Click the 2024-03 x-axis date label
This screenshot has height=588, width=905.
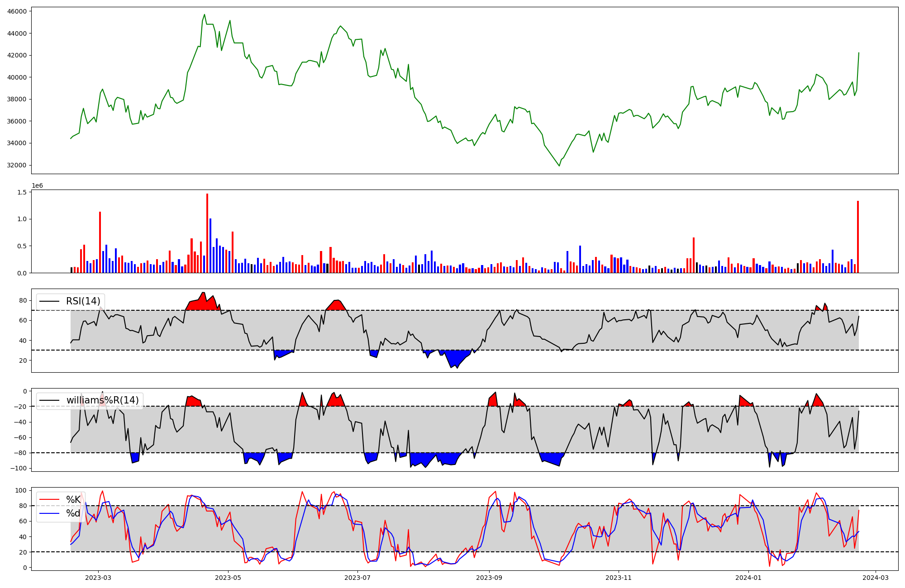tap(876, 578)
